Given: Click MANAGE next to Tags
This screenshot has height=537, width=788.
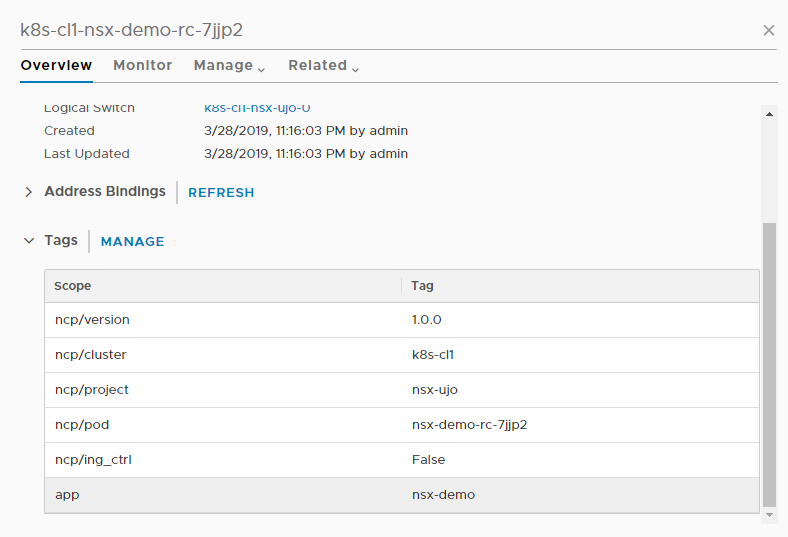Looking at the screenshot, I should 132,242.
